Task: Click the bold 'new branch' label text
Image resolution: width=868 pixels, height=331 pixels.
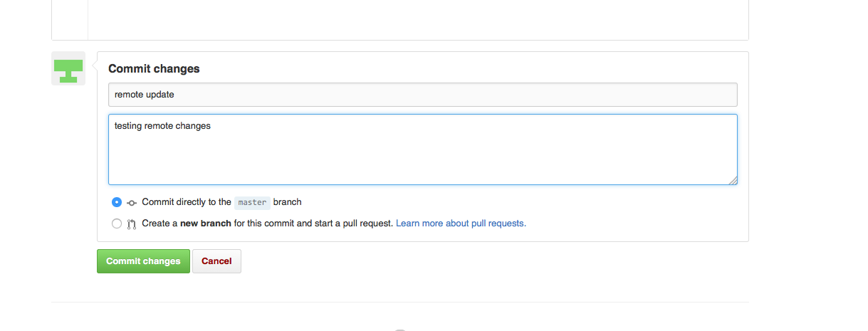Action: coord(205,224)
